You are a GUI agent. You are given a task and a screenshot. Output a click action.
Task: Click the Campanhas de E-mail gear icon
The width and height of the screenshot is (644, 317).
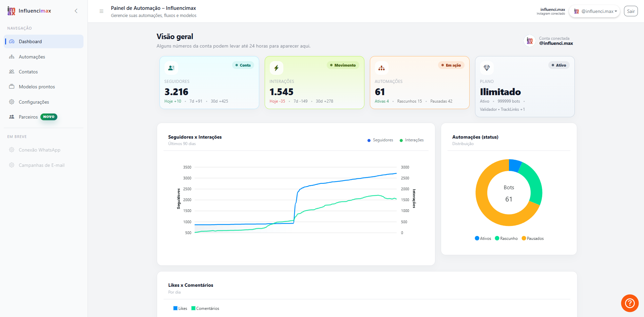(12, 165)
